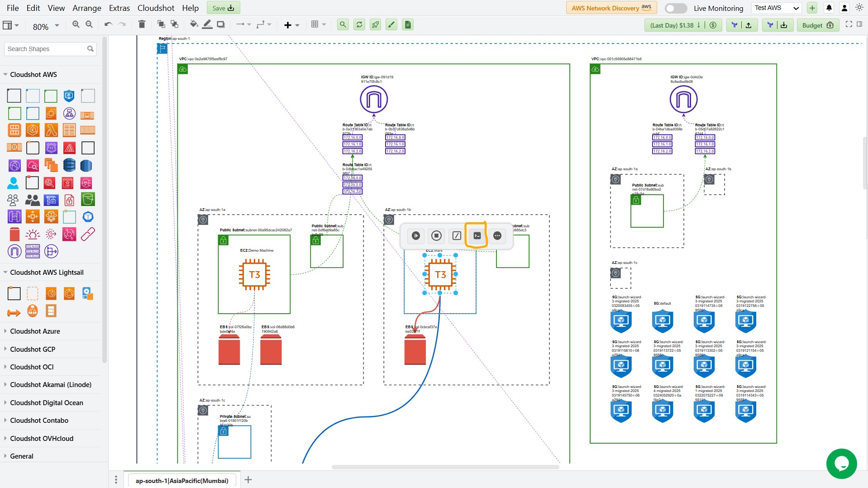The height and width of the screenshot is (488, 868).
Task: Collapse the Cloudshot AWS shape section
Action: (x=33, y=75)
